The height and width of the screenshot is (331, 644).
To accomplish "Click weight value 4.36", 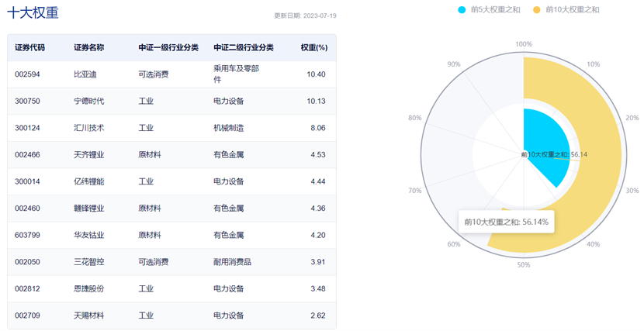I will [318, 209].
